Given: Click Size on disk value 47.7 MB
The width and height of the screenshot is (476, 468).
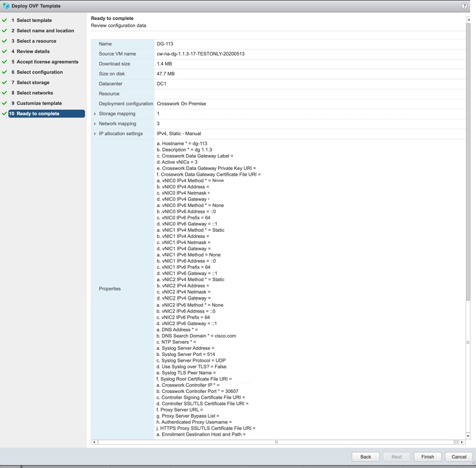Looking at the screenshot, I should pos(165,74).
